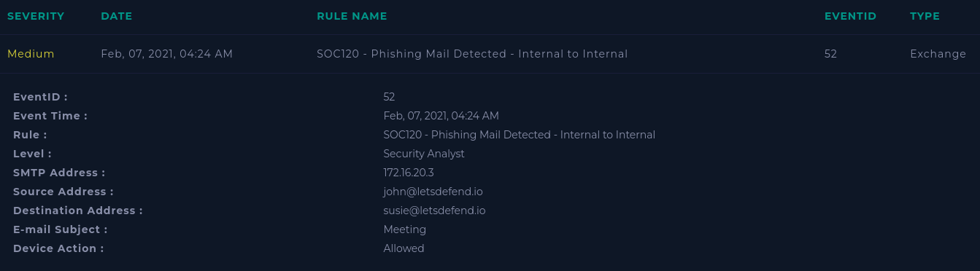Collapse the SOC120 phishing alert row
Screen dimensions: 980x271
pyautogui.click(x=490, y=54)
